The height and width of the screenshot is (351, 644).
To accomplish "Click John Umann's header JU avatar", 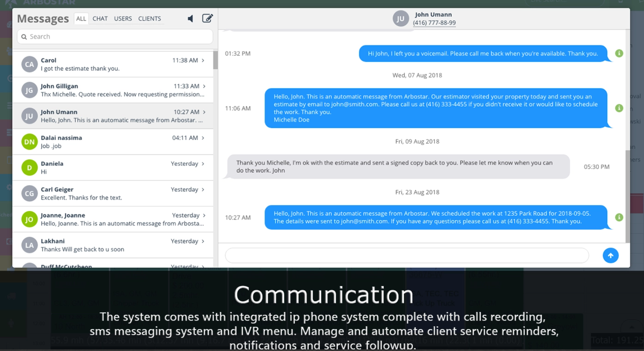I will 400,19.
